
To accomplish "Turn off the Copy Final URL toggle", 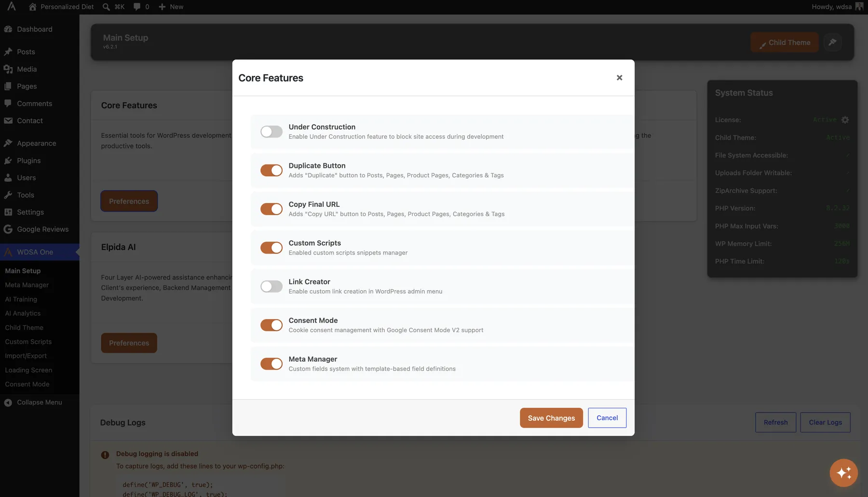I will click(x=271, y=209).
